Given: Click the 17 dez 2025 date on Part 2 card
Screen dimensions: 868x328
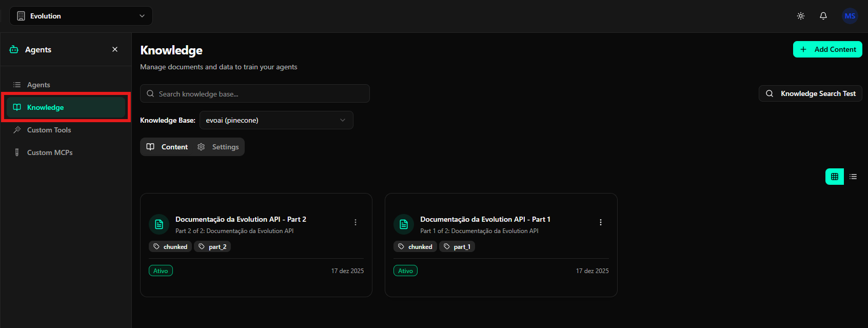Looking at the screenshot, I should (347, 271).
